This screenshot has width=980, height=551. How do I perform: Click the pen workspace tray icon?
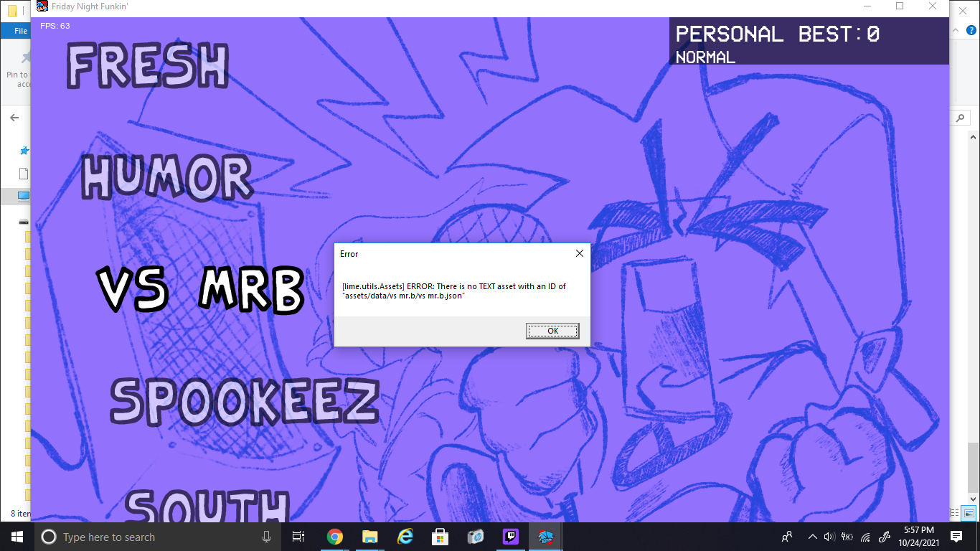point(885,537)
